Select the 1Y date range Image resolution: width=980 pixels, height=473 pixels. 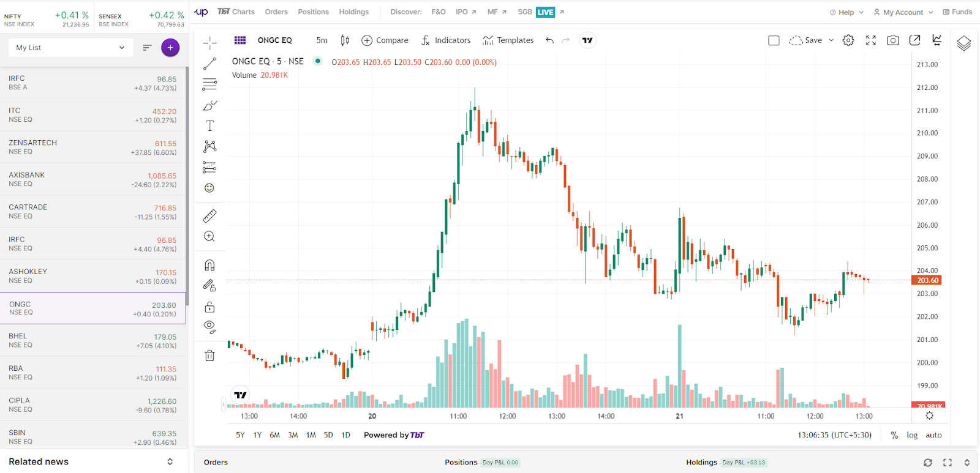click(257, 435)
